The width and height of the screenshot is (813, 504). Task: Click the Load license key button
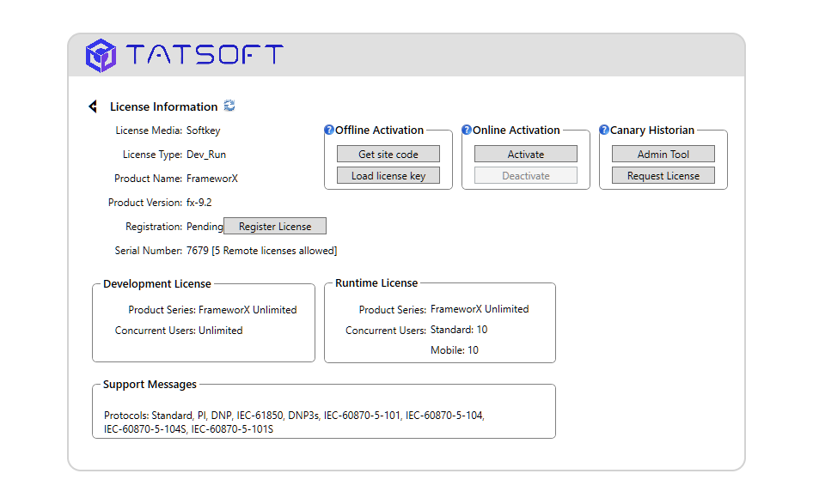tap(388, 176)
